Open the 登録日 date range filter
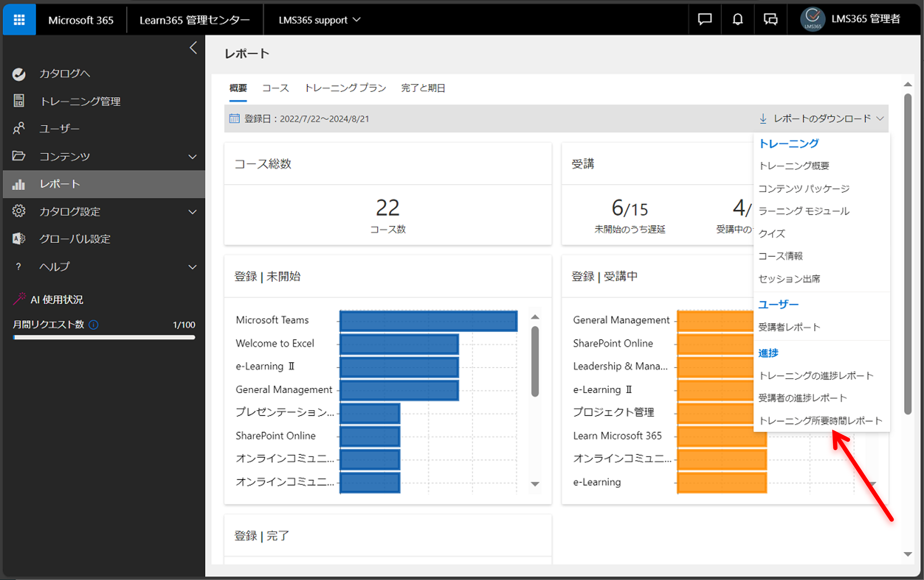 click(299, 119)
